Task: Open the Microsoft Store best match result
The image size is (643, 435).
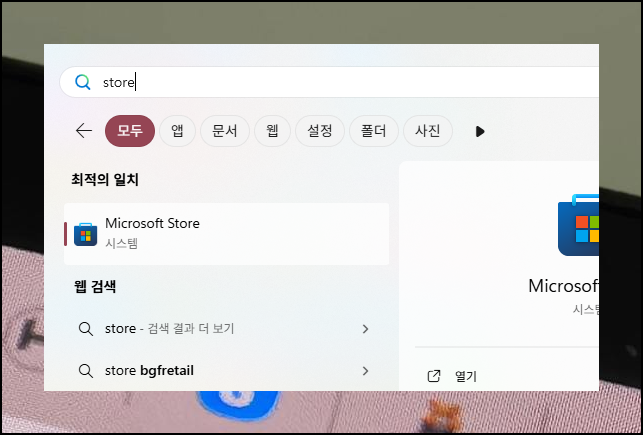Action: [x=226, y=234]
